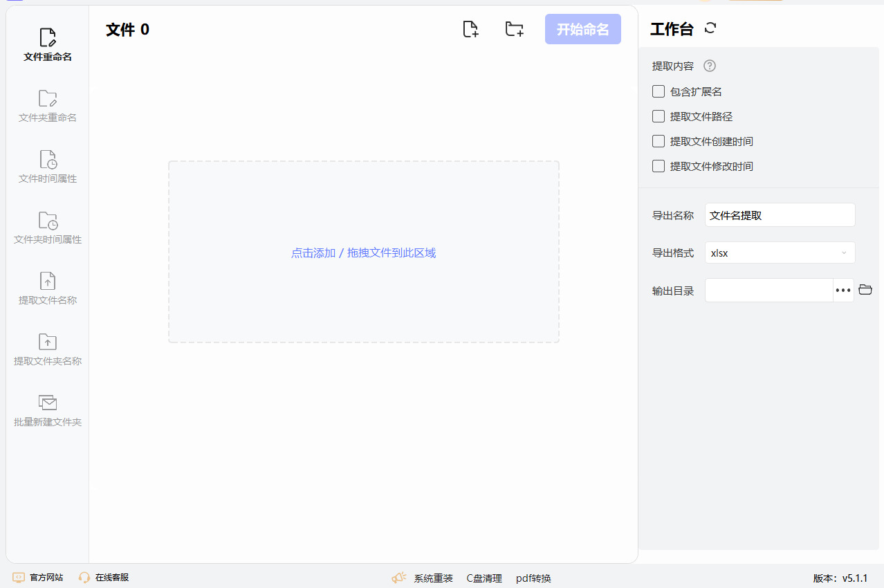Screen dimensions: 884x588
Task: Click the add folder icon
Action: tap(514, 29)
